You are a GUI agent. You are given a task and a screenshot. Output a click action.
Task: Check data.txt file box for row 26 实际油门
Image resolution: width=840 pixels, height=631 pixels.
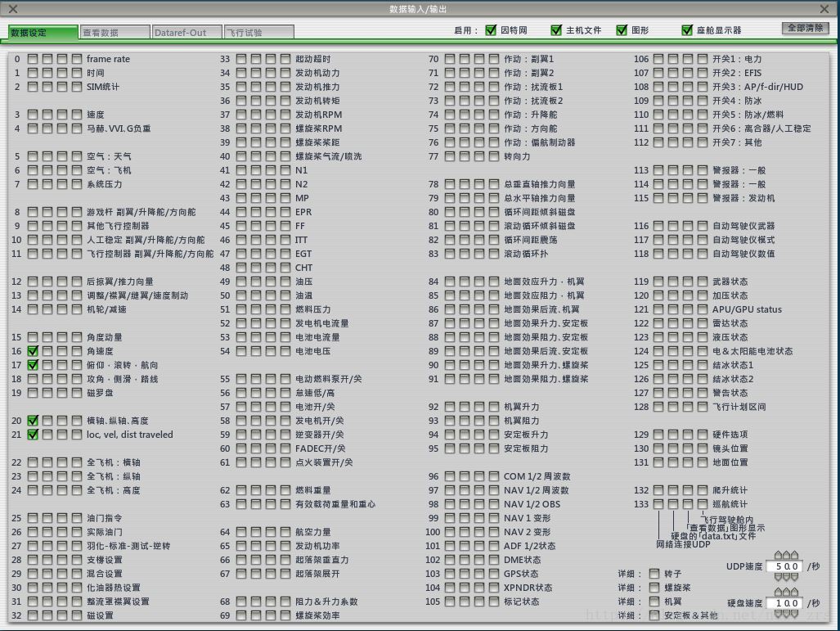tap(47, 532)
